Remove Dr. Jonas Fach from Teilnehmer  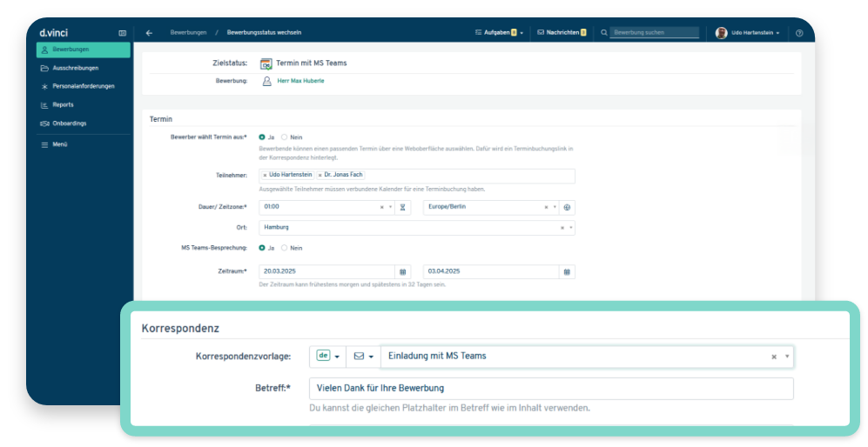320,176
